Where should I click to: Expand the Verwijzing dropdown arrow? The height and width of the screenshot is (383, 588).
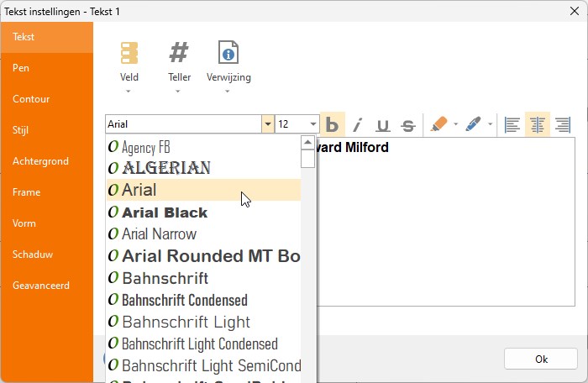click(x=228, y=92)
